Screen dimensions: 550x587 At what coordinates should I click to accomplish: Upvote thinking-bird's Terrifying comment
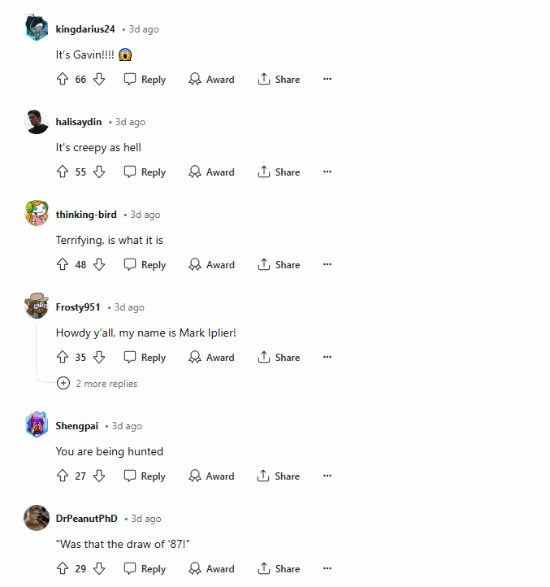pyautogui.click(x=63, y=264)
